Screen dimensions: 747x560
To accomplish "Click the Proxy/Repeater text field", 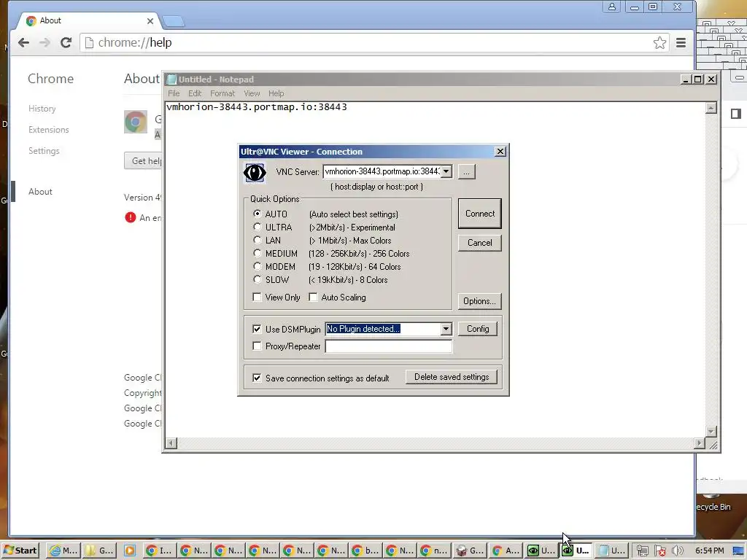I will pos(389,346).
